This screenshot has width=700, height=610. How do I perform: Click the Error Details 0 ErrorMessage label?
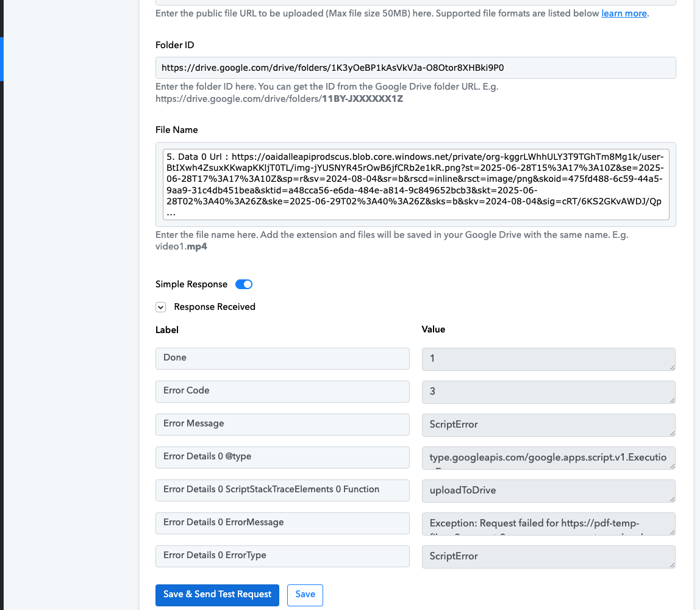(x=282, y=523)
